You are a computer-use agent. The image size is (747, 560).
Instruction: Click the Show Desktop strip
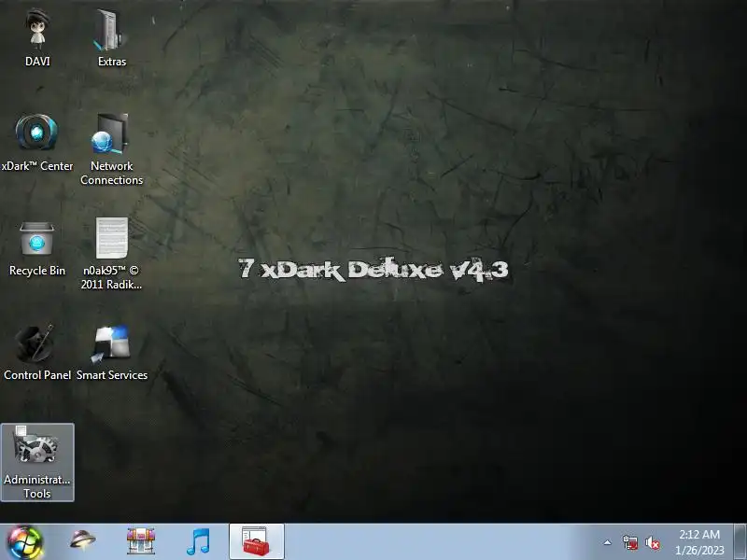(740, 542)
